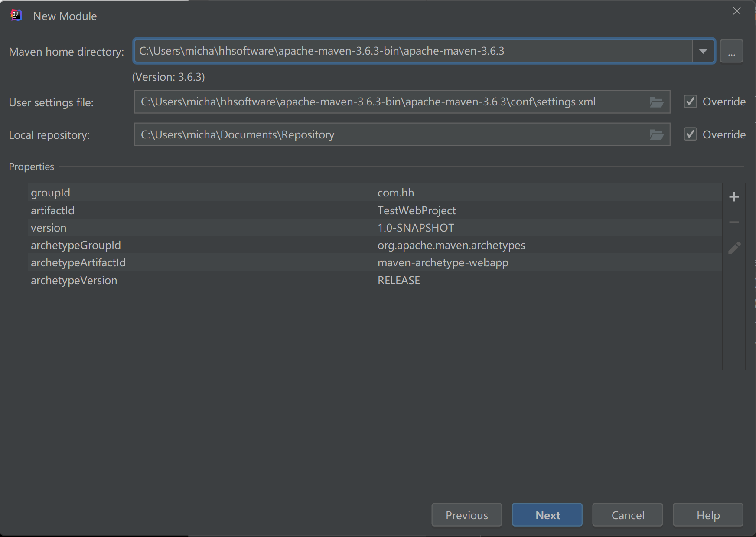This screenshot has height=537, width=756.
Task: Open folder browser for Local repository
Action: coord(656,135)
